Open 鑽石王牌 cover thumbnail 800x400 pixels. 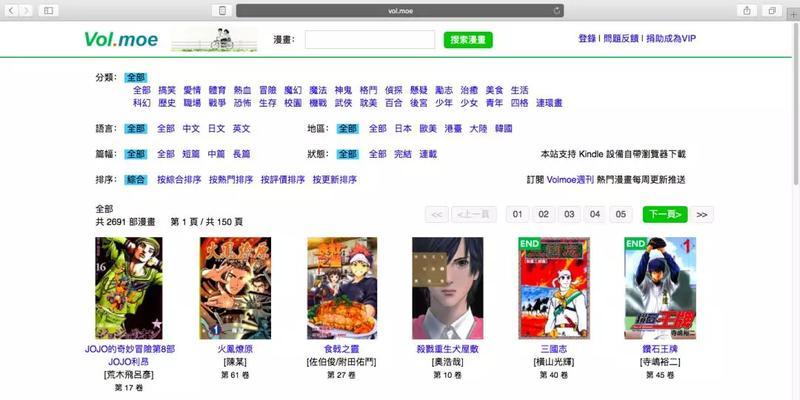660,288
